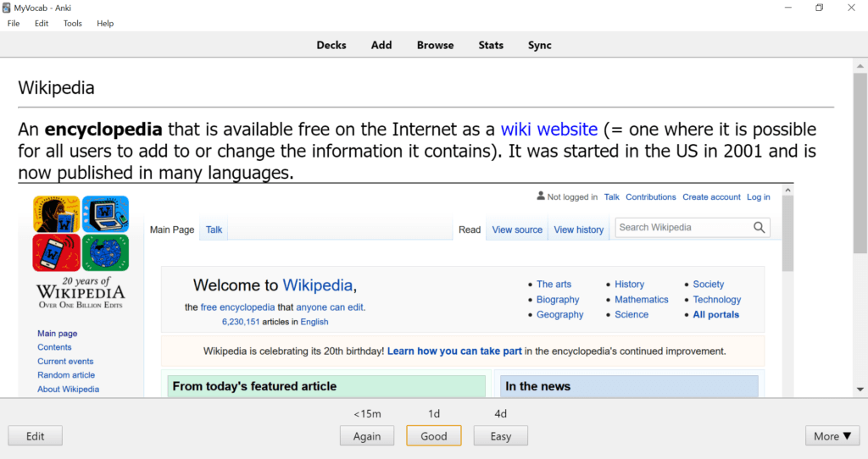Switch to the Wikipedia Talk tab
868x459 pixels.
pyautogui.click(x=214, y=229)
